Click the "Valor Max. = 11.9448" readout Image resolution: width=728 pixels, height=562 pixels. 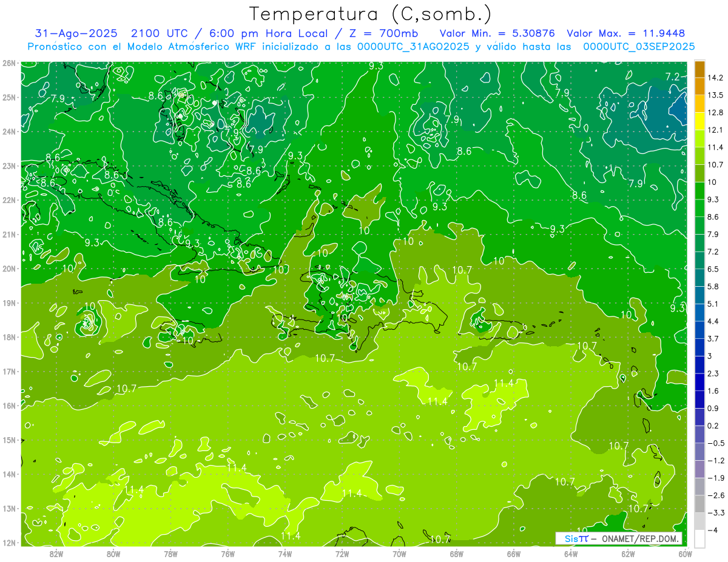pos(626,33)
